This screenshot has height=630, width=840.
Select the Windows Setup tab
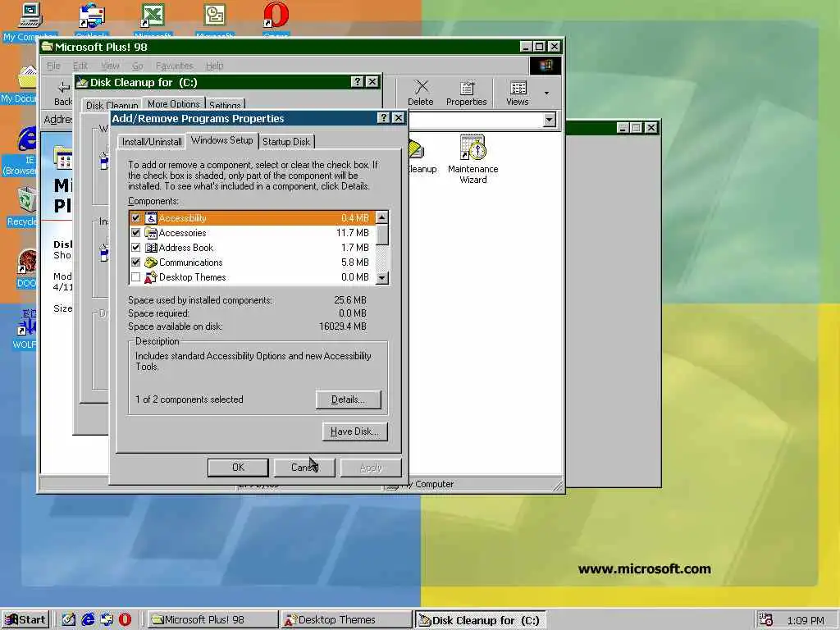click(221, 140)
